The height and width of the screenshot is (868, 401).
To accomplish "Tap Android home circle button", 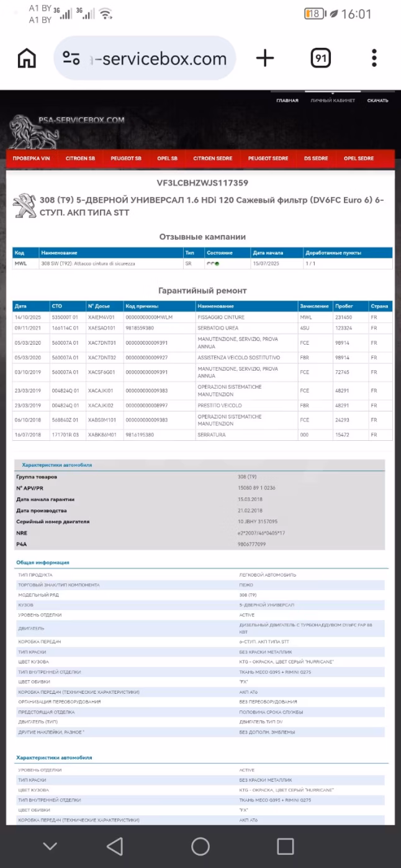I will [200, 846].
